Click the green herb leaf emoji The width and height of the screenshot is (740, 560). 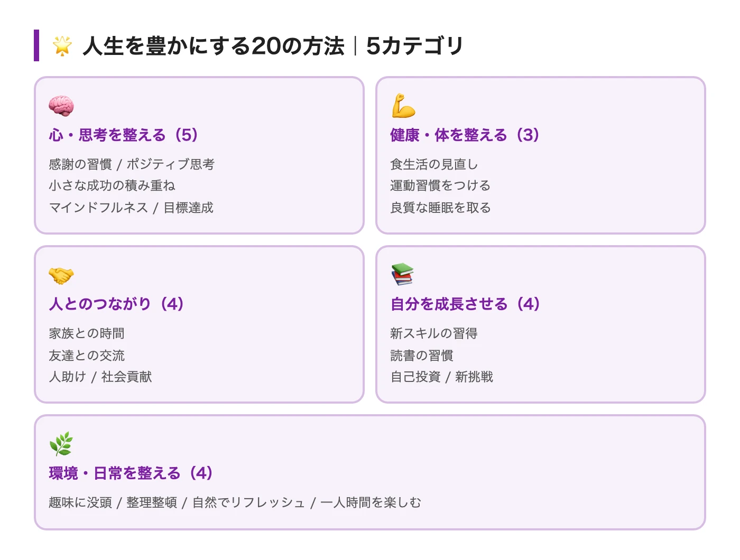click(61, 444)
